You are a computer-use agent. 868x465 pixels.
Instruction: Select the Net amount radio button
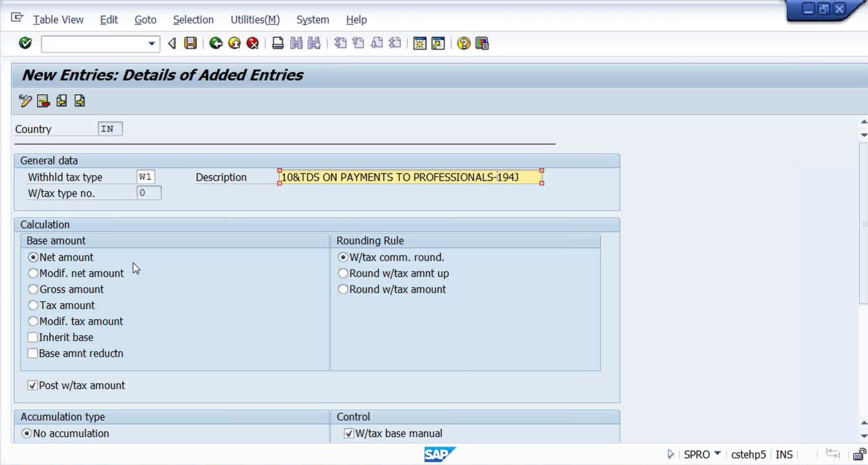pos(33,257)
